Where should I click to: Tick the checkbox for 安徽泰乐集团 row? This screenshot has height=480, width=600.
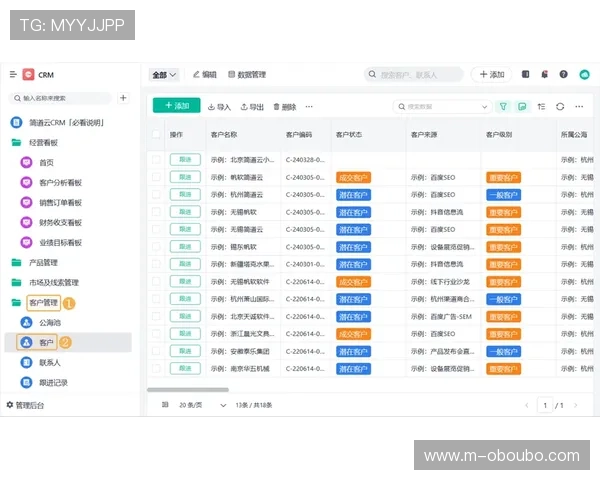coord(156,351)
